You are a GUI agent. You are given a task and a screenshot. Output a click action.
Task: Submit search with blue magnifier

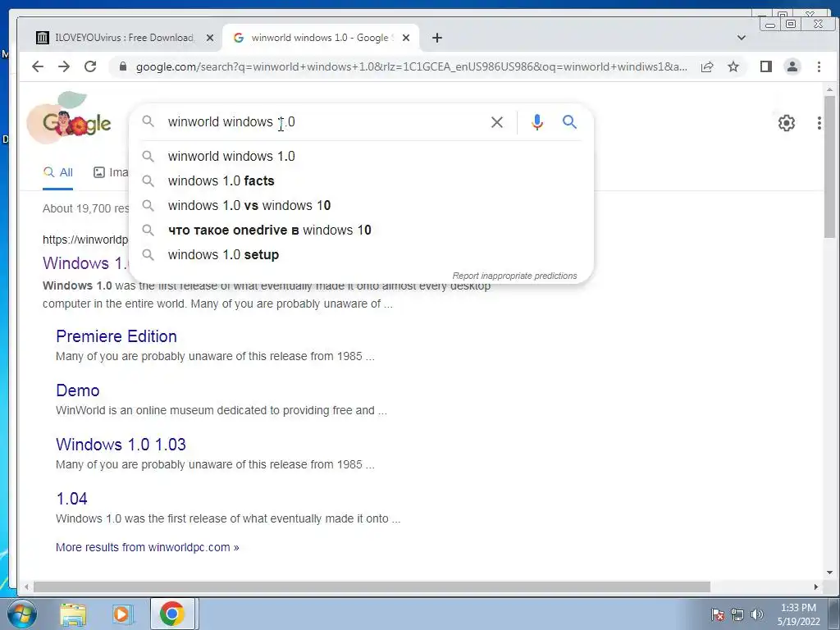(569, 122)
